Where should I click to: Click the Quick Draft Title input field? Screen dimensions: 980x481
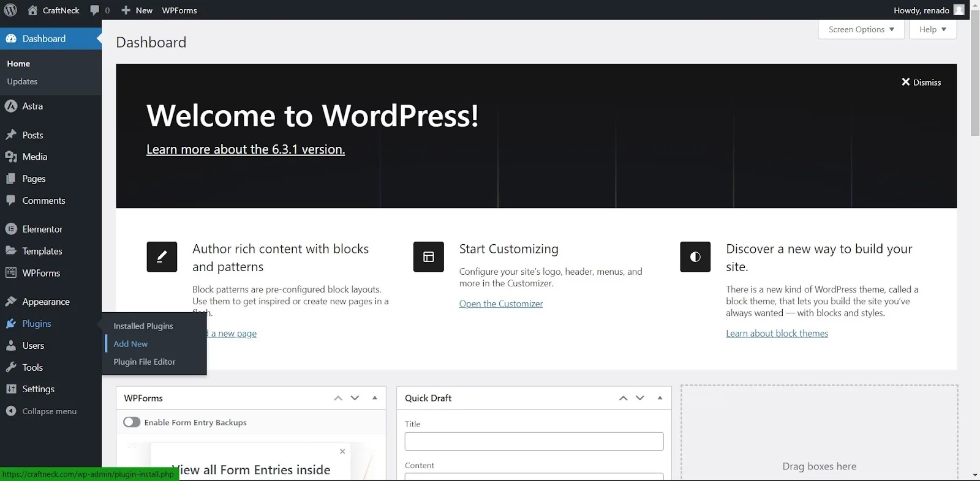point(534,441)
